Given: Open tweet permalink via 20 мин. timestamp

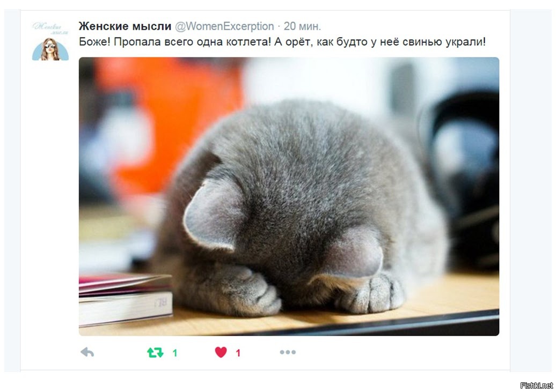Looking at the screenshot, I should click(x=303, y=26).
